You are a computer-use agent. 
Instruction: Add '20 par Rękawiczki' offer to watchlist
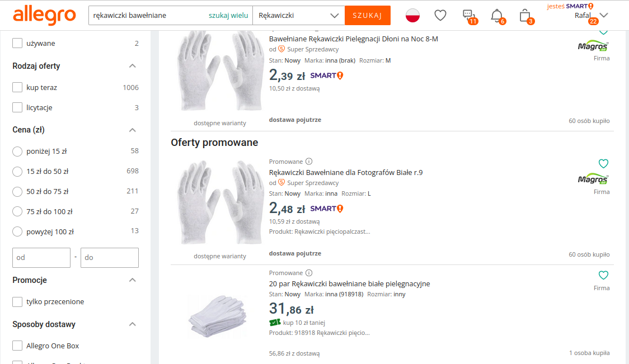pos(603,275)
